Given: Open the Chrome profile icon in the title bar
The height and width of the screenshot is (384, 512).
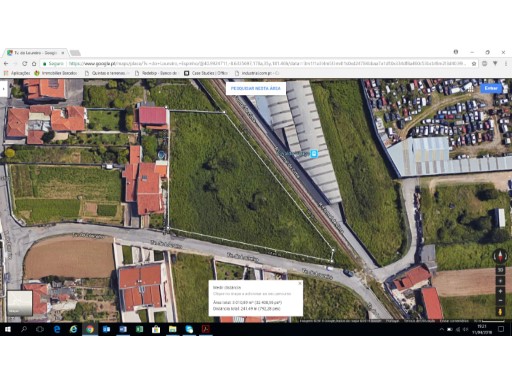Looking at the screenshot, I should point(456,52).
